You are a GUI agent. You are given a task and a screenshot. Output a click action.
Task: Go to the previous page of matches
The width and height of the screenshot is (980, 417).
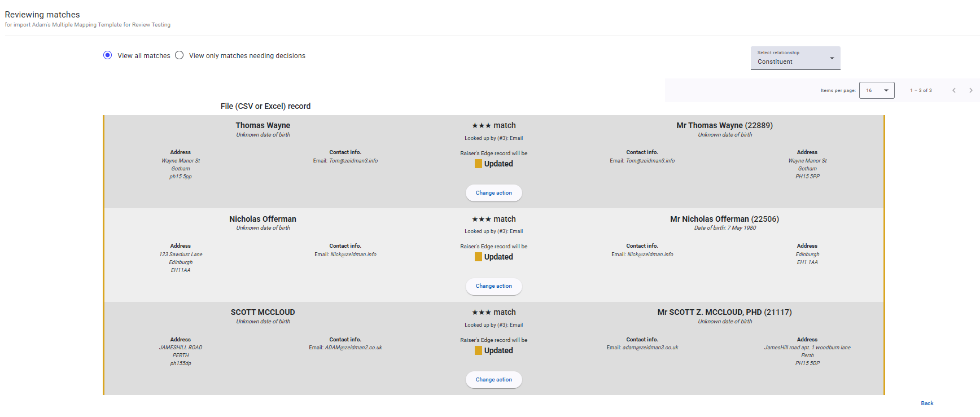click(953, 90)
